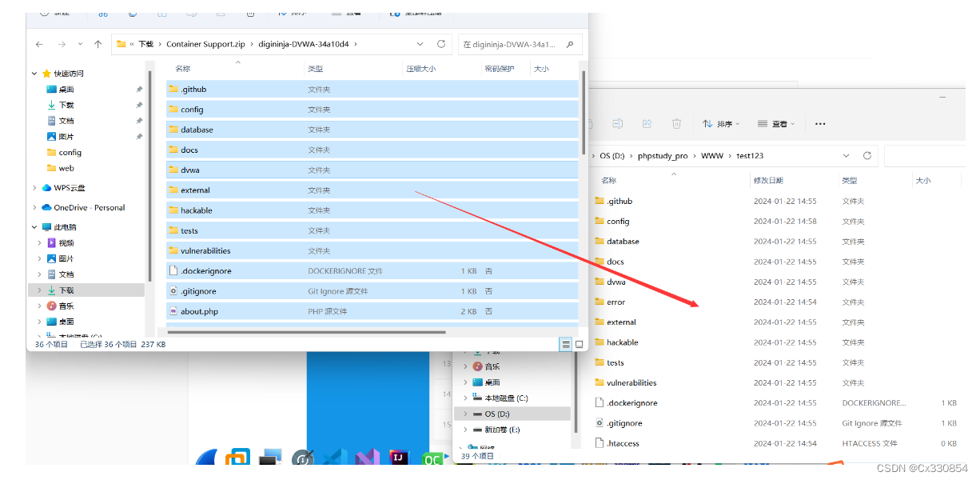The width and height of the screenshot is (980, 480).
Task: Select about.php file icon in zip window
Action: click(x=173, y=311)
